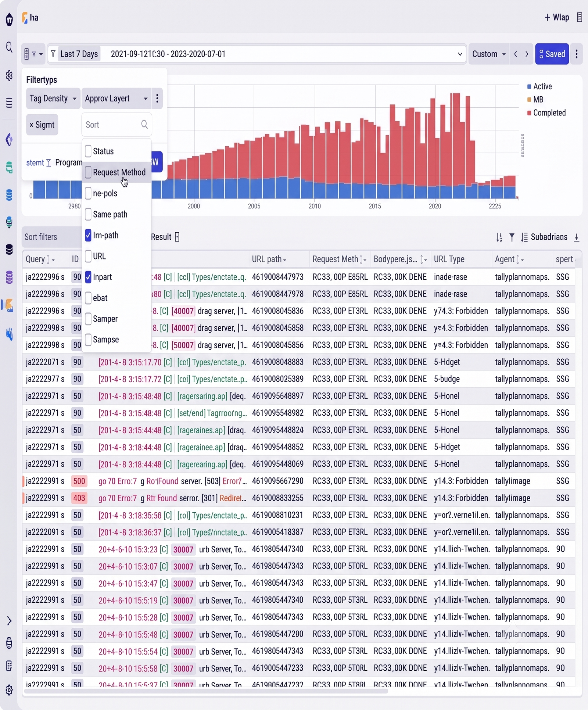Expand the Tag Density dropdown
Image resolution: width=588 pixels, height=710 pixels.
[x=53, y=98]
